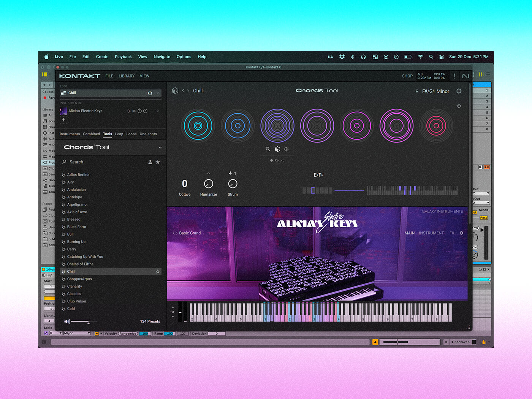
Task: Open the Leap browser tab
Action: 119,134
